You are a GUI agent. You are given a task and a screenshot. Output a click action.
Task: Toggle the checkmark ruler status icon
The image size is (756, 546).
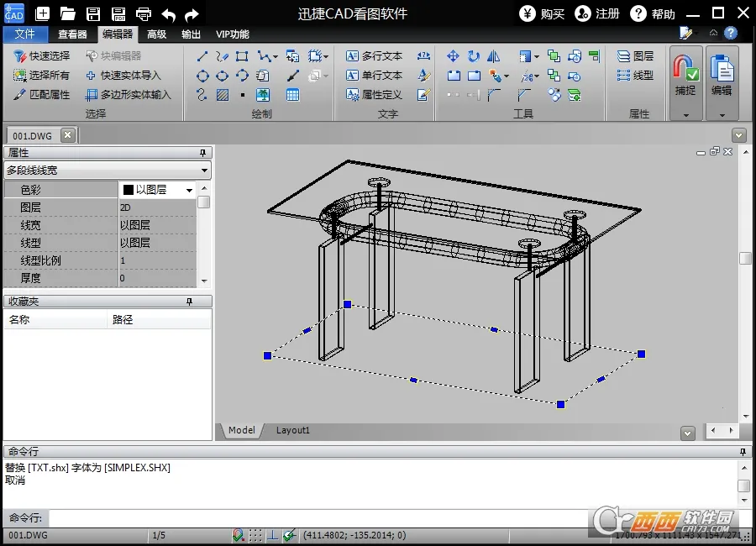pos(289,535)
